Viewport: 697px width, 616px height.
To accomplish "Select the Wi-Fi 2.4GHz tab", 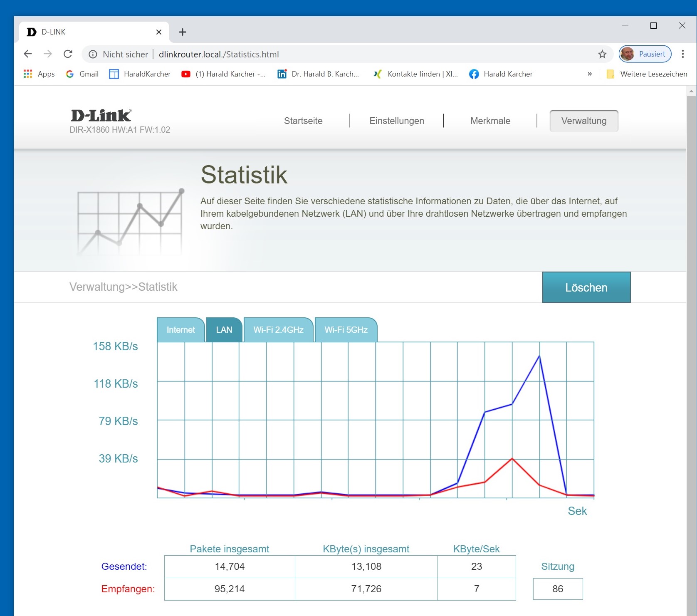I will (278, 330).
